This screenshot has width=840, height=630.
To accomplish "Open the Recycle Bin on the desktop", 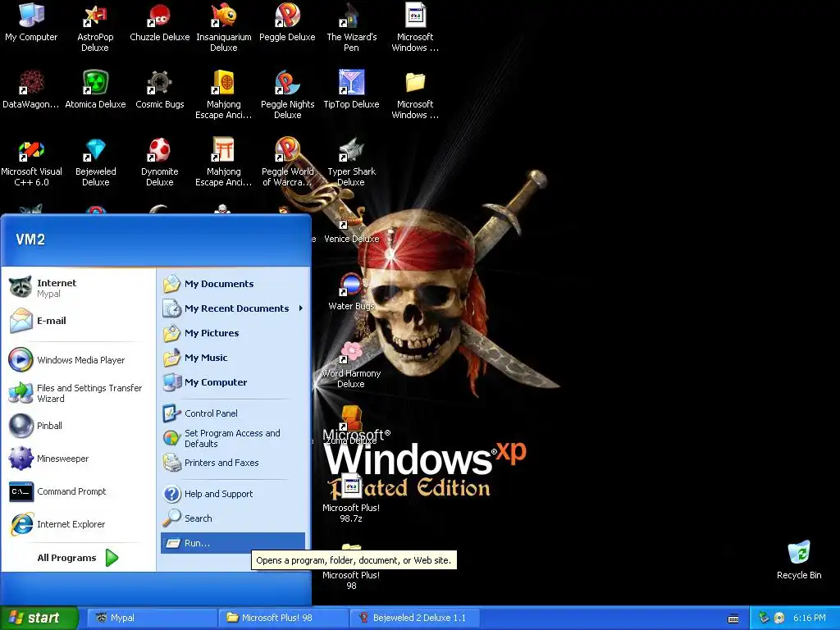I will coord(799,559).
